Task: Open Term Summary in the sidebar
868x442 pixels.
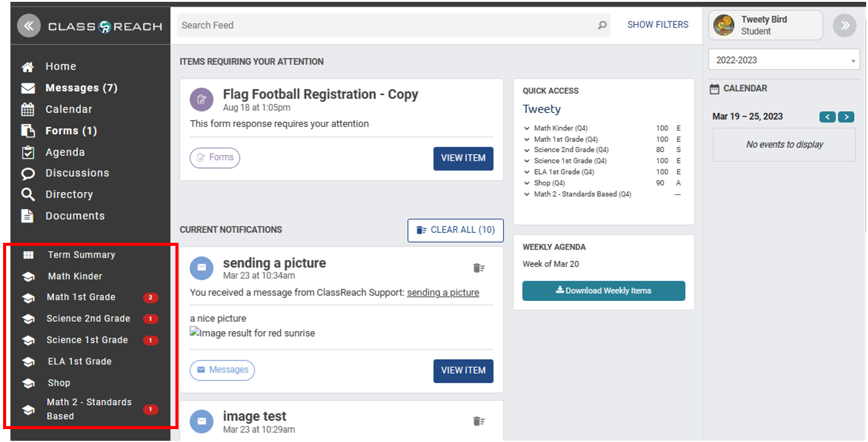Action: tap(81, 254)
